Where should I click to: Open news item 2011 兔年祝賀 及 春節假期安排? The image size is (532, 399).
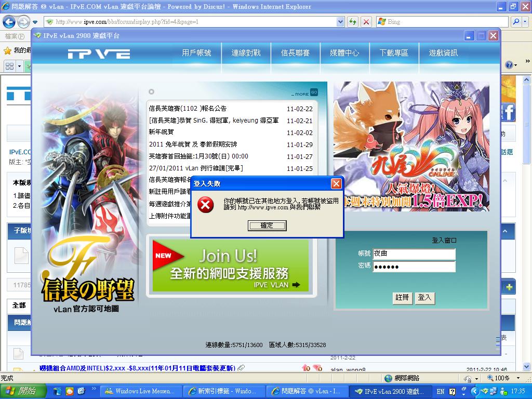coord(193,144)
